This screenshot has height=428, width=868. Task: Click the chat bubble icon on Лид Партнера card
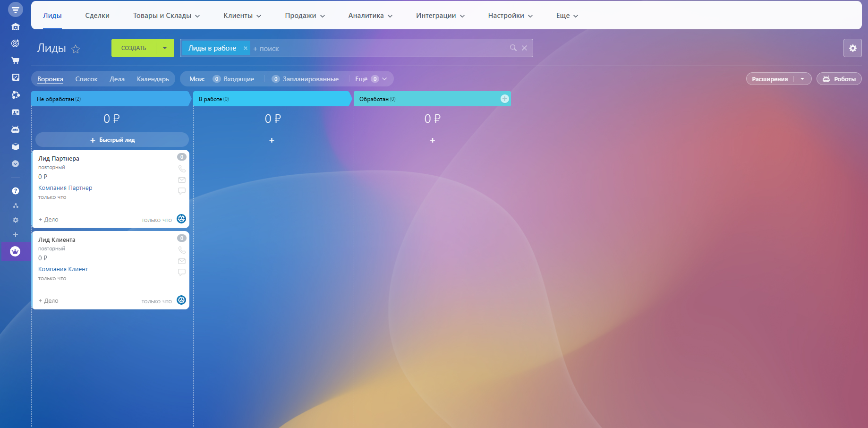click(x=182, y=191)
